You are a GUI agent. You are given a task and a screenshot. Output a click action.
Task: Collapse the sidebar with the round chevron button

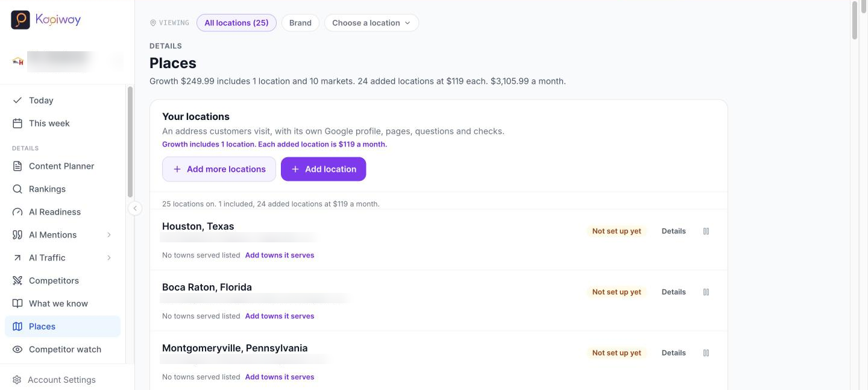pyautogui.click(x=135, y=208)
